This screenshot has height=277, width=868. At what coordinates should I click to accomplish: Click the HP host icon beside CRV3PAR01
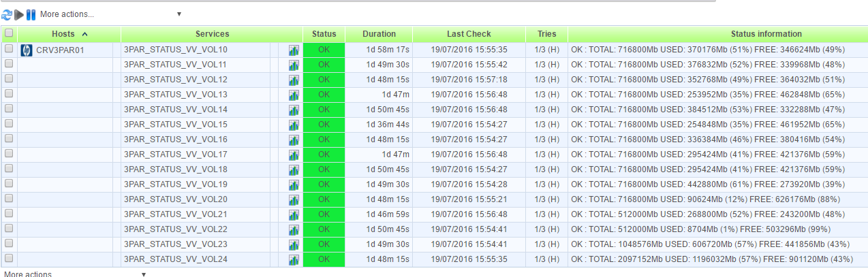[x=27, y=50]
